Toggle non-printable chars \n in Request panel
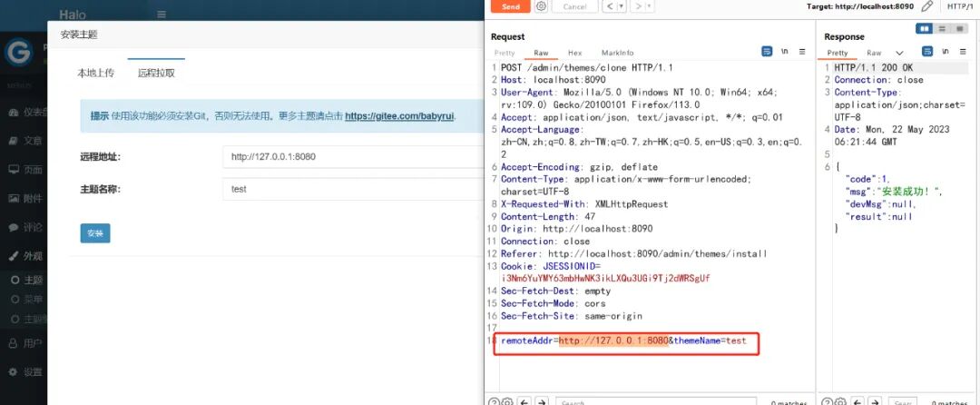Screen dimensions: 980x405 tap(784, 51)
